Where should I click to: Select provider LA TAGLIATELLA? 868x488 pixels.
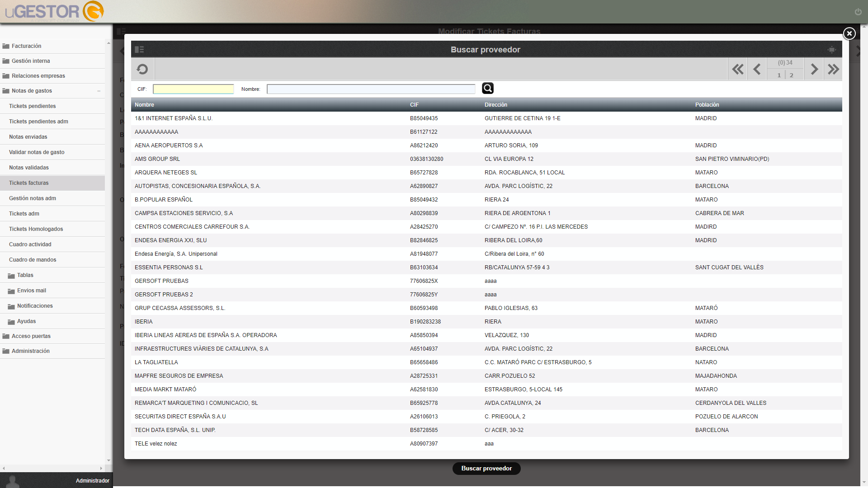pos(486,362)
